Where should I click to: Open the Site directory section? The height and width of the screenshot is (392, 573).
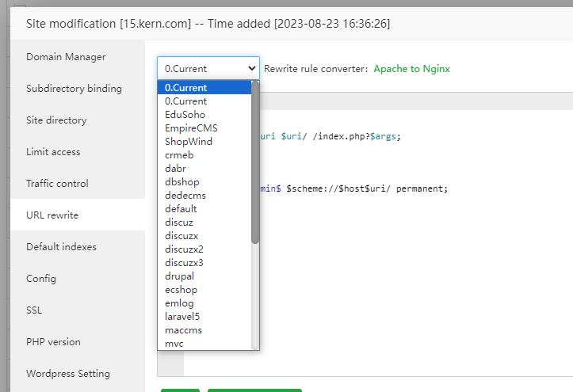pos(56,120)
